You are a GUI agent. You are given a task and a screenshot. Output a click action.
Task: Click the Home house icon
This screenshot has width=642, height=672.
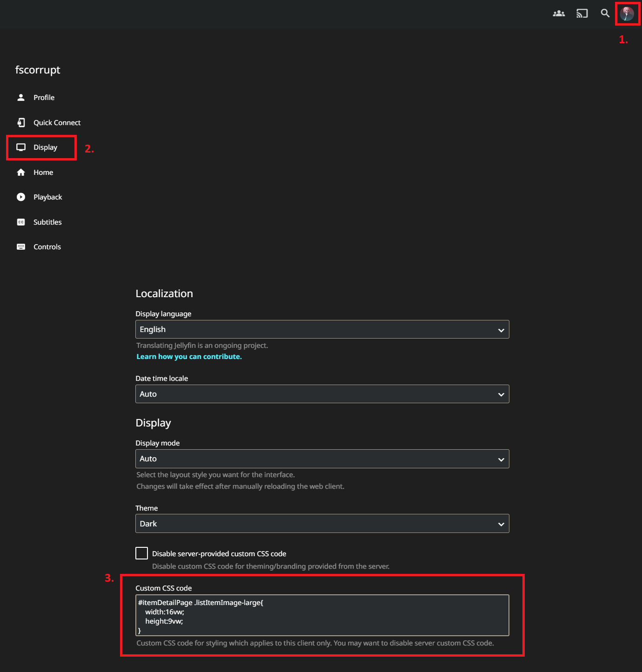click(21, 173)
